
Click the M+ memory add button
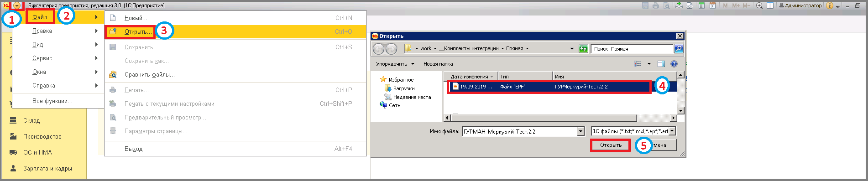(736, 5)
